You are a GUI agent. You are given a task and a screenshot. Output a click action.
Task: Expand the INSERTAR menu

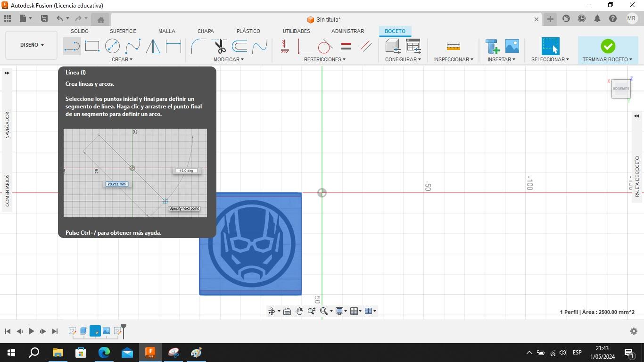tap(502, 59)
